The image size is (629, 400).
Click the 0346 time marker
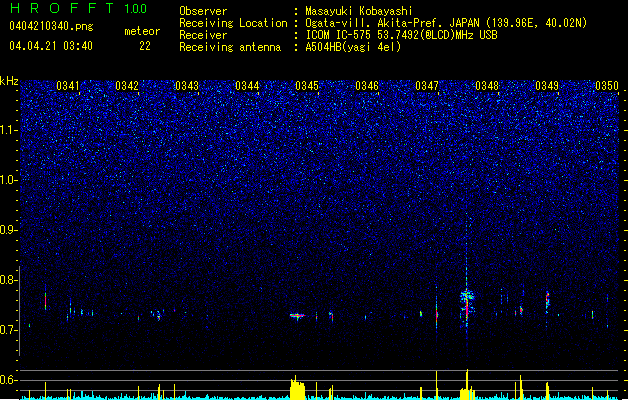point(367,86)
